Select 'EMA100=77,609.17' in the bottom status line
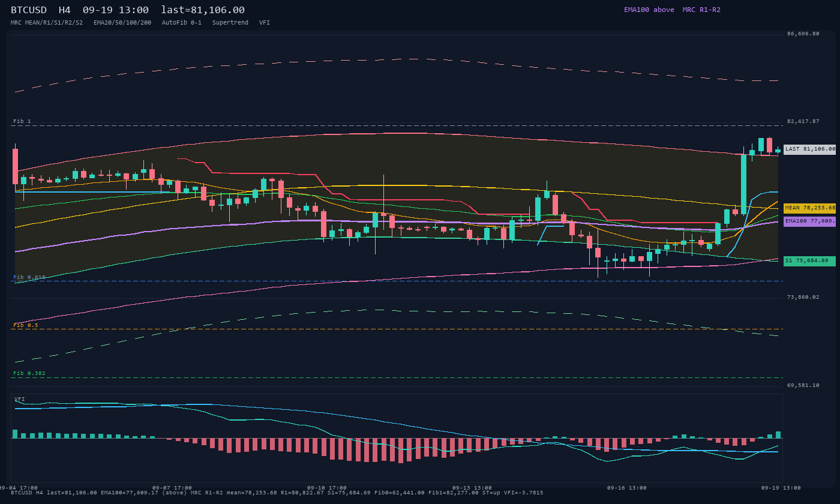Image resolution: width=840 pixels, height=504 pixels. pos(130,493)
